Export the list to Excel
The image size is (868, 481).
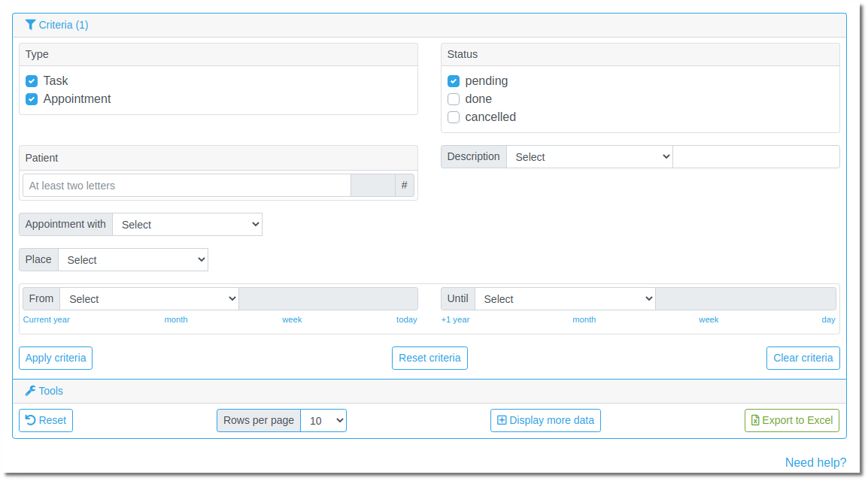[792, 421]
